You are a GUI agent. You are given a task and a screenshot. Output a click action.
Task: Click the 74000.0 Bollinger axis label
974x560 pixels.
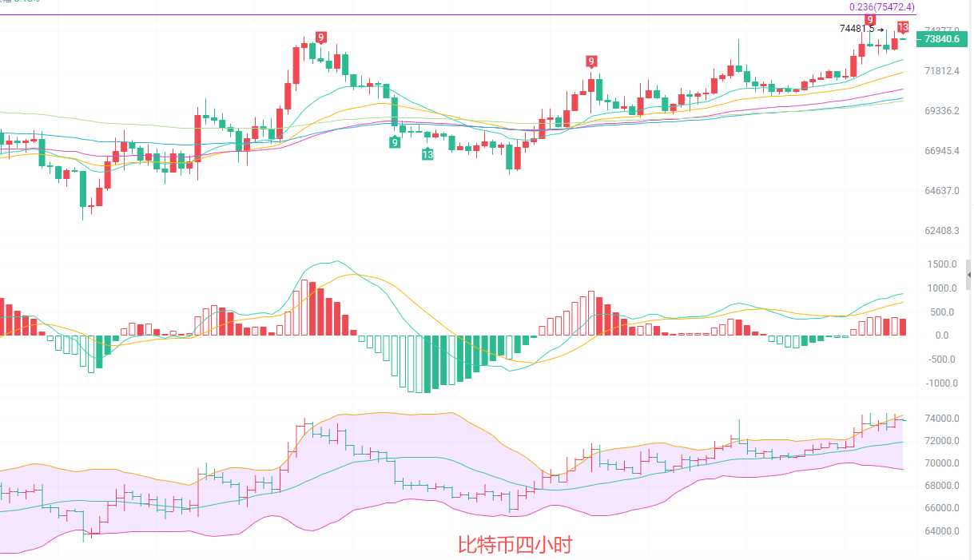click(943, 419)
